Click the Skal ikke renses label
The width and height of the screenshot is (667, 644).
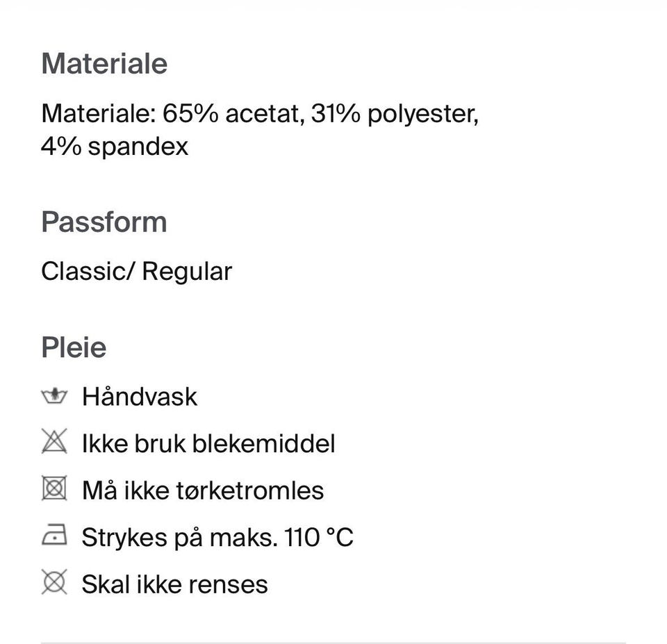pos(174,584)
